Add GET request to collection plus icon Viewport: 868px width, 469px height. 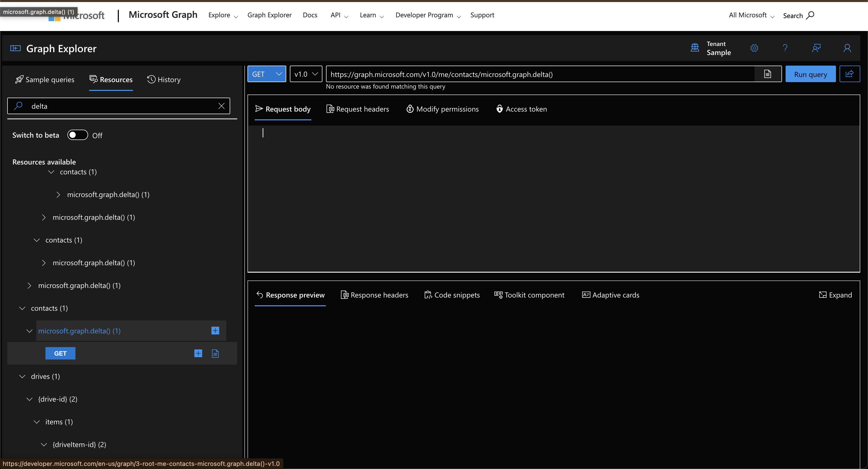tap(198, 353)
